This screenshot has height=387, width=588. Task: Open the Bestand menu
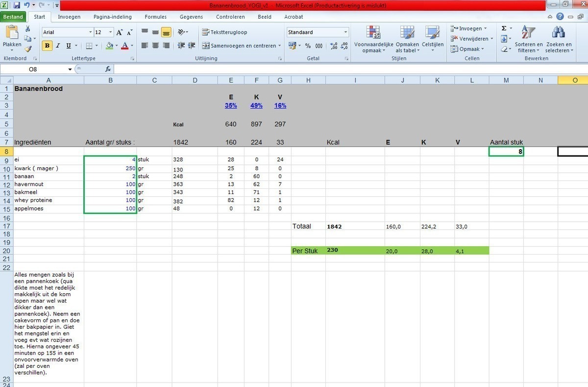pyautogui.click(x=13, y=17)
